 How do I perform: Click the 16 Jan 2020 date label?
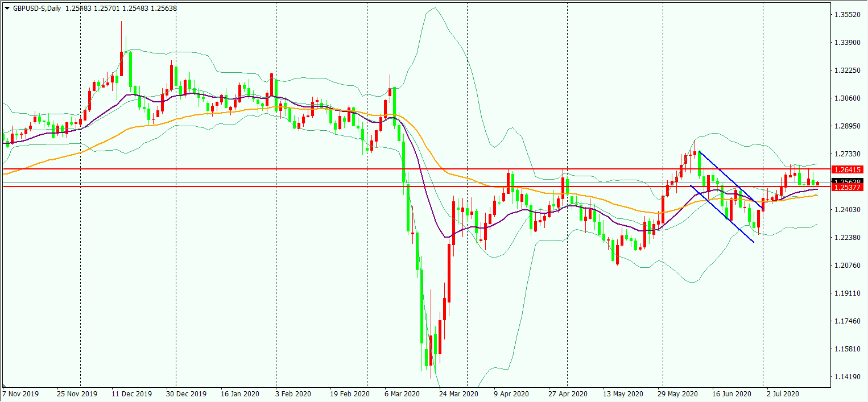coord(240,394)
